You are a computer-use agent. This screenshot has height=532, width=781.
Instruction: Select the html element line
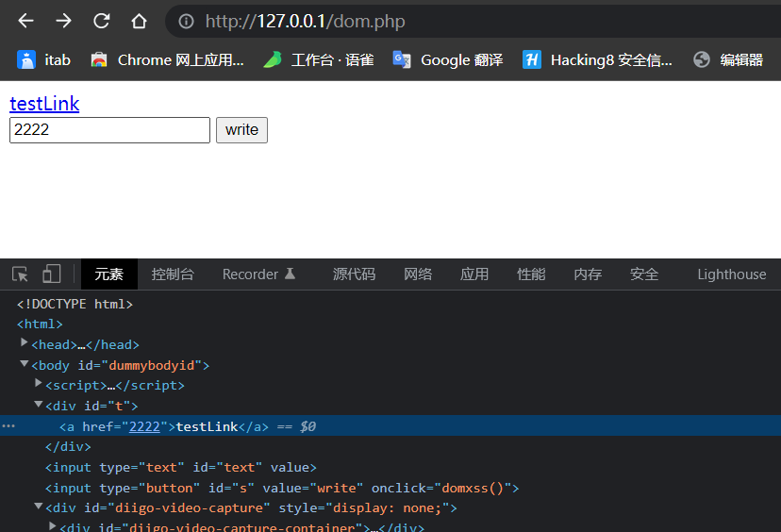click(40, 324)
